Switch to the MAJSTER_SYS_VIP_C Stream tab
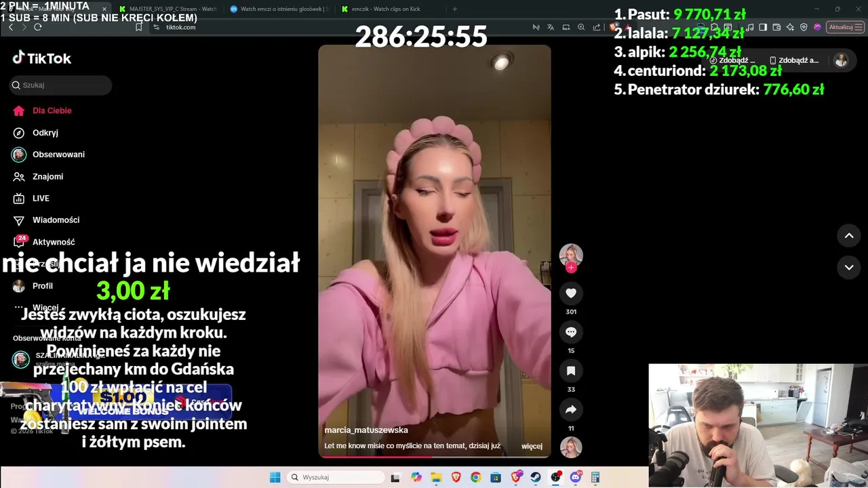 [167, 9]
